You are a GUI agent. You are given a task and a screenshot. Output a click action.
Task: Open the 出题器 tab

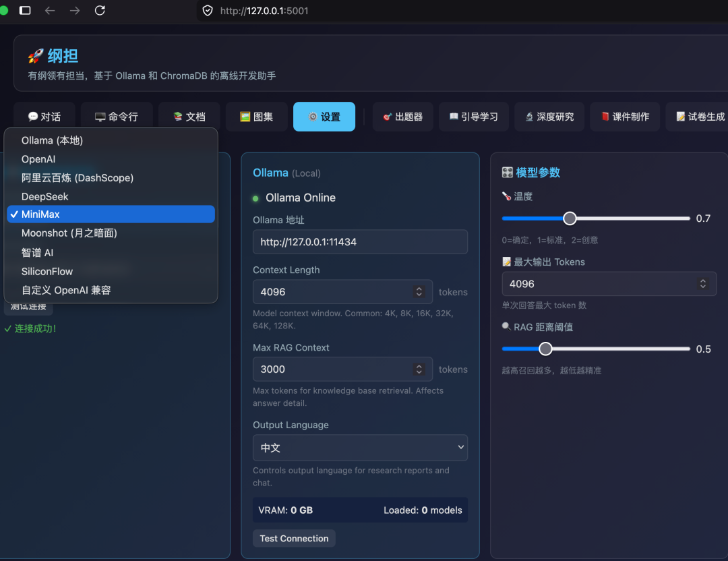point(403,117)
